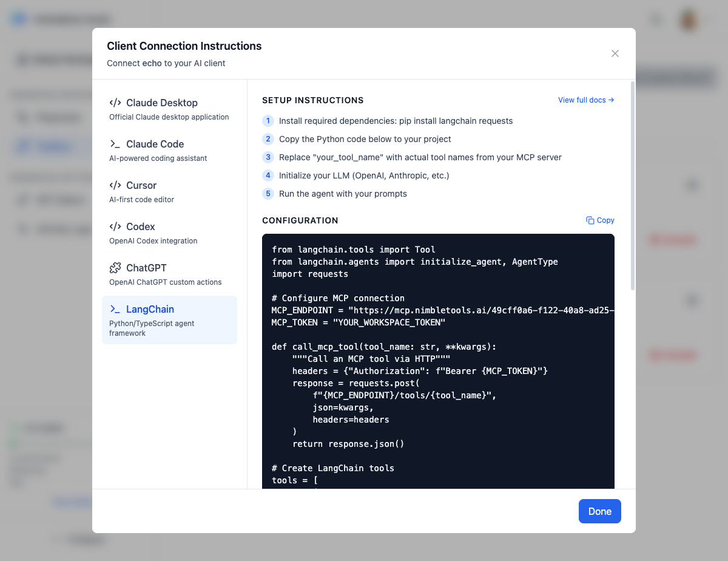The width and height of the screenshot is (728, 561).
Task: Click the SETUP INSTRUCTIONS heading
Action: pyautogui.click(x=313, y=100)
